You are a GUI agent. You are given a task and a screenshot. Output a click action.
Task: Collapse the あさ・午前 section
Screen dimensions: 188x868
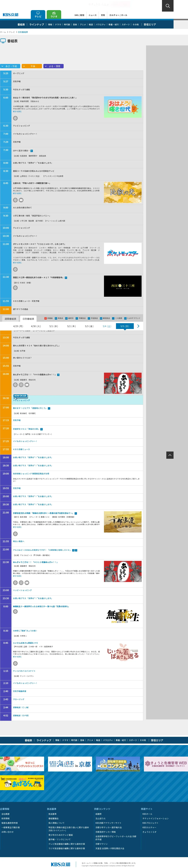click(10, 66)
